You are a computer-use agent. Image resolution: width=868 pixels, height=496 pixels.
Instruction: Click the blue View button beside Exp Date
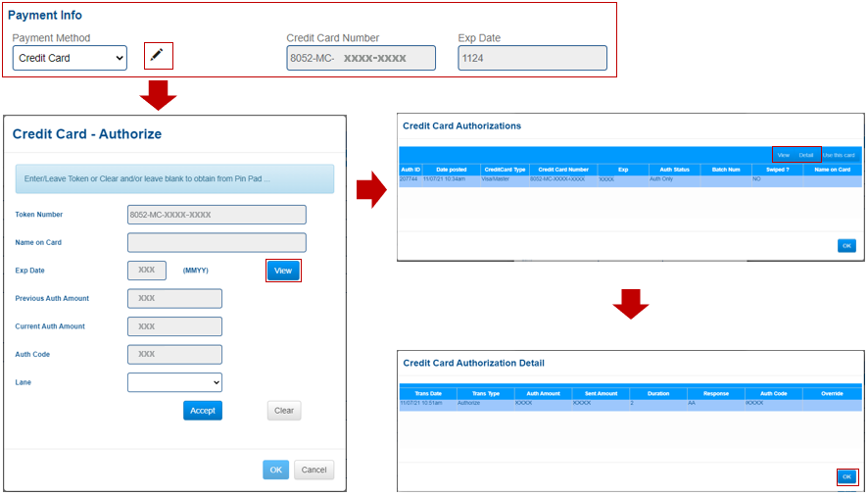pyautogui.click(x=283, y=271)
